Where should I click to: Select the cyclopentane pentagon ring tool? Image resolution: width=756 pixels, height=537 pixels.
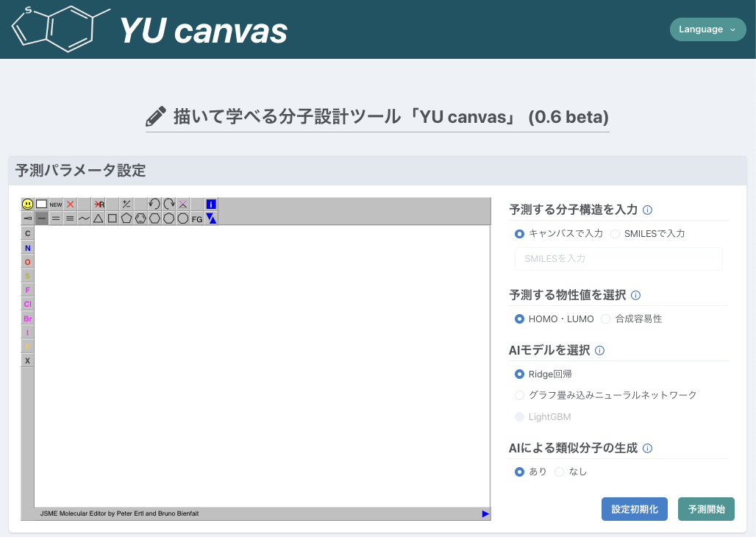tap(126, 218)
